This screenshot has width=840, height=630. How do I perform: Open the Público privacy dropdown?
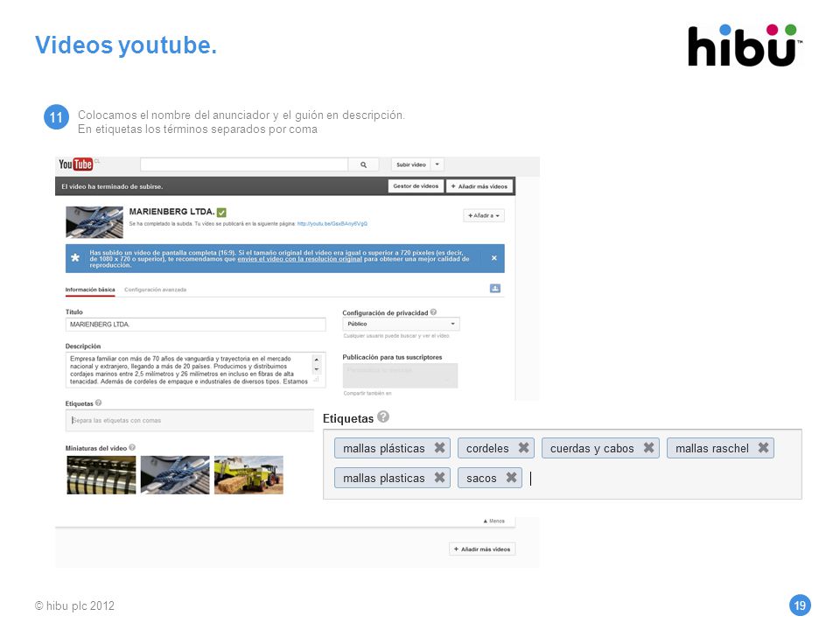tap(401, 324)
